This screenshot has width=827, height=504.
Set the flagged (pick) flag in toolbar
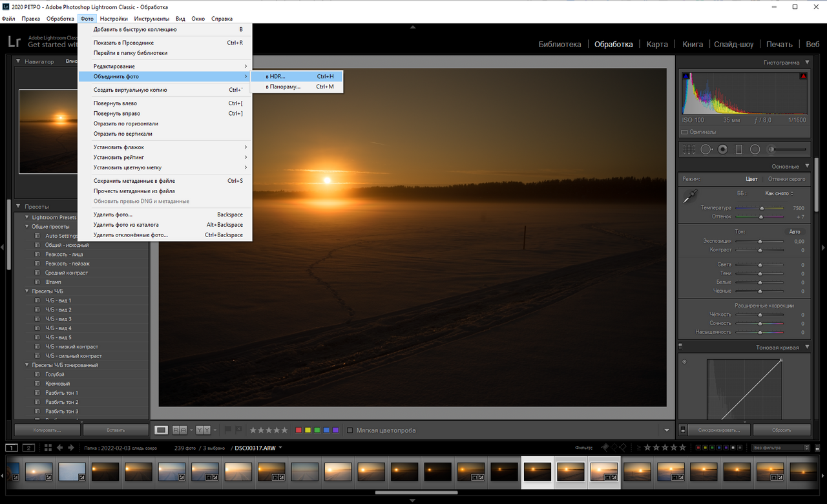[228, 430]
